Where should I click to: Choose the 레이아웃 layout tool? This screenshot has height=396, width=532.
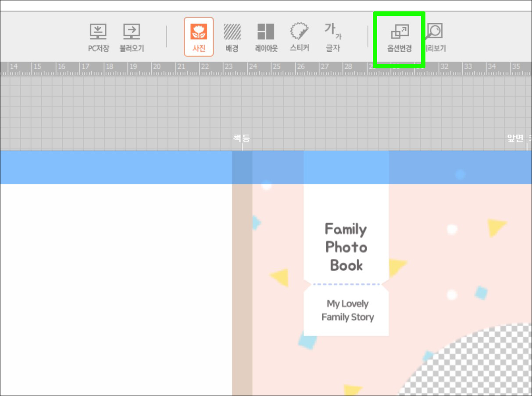pos(266,38)
